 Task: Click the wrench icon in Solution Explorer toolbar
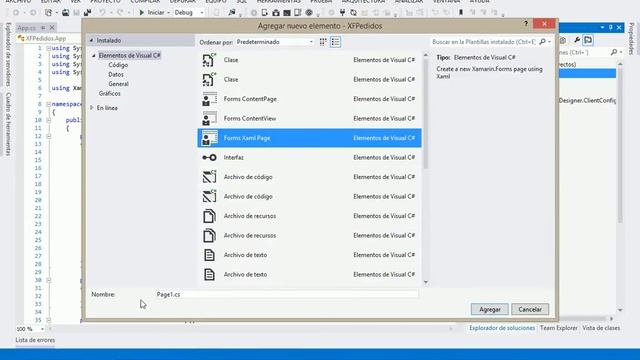577,40
